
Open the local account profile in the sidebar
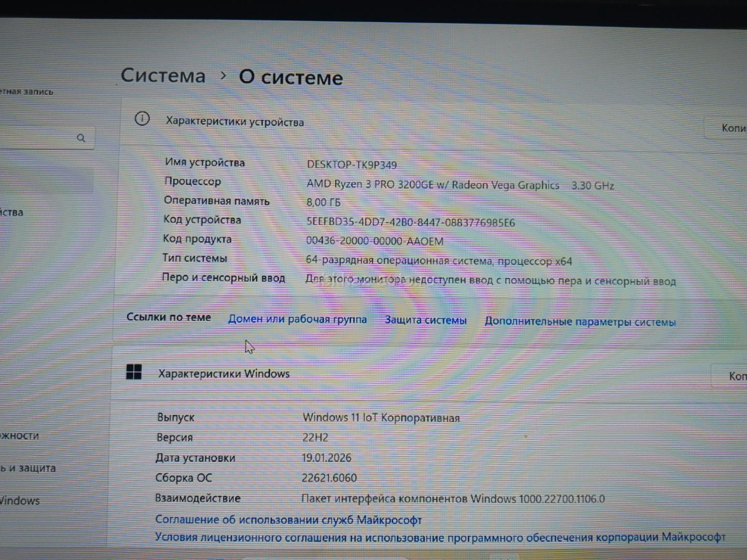coord(26,91)
